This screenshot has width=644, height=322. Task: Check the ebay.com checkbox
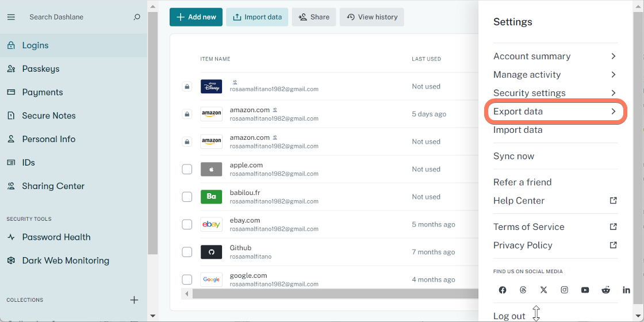[x=187, y=224]
